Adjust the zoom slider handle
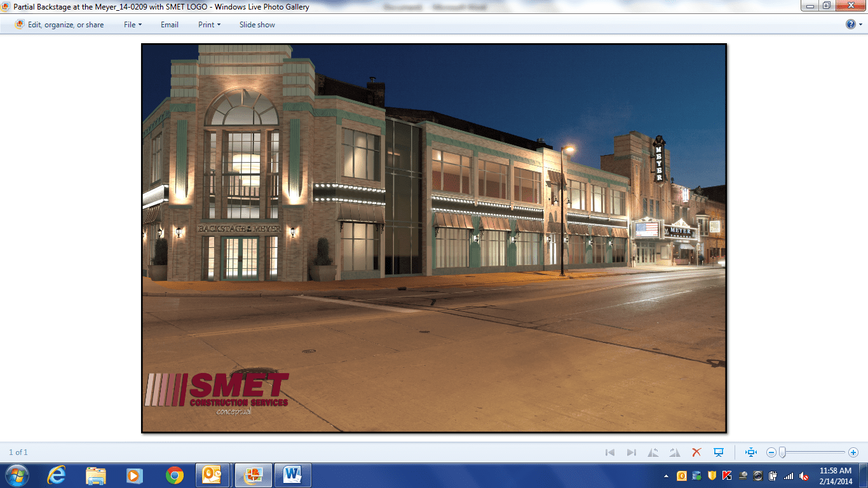 coord(782,452)
